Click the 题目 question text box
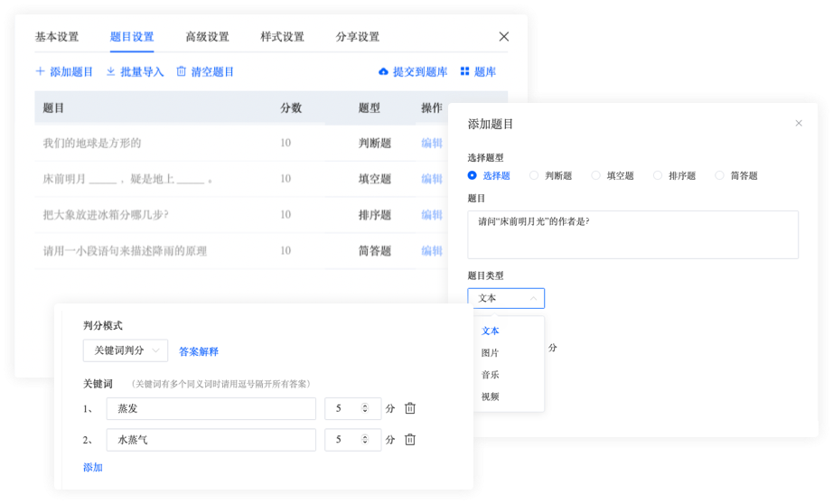This screenshot has width=833, height=504. pyautogui.click(x=632, y=235)
